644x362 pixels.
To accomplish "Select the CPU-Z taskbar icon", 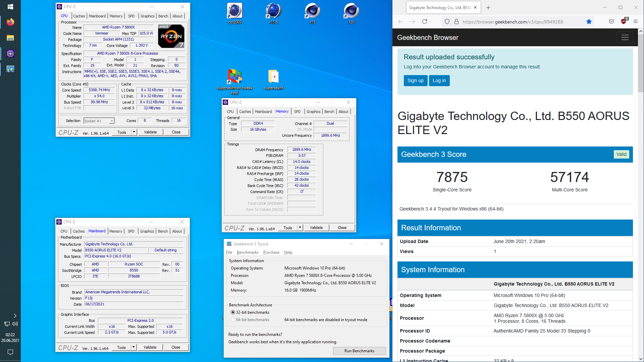I will click(x=10, y=54).
